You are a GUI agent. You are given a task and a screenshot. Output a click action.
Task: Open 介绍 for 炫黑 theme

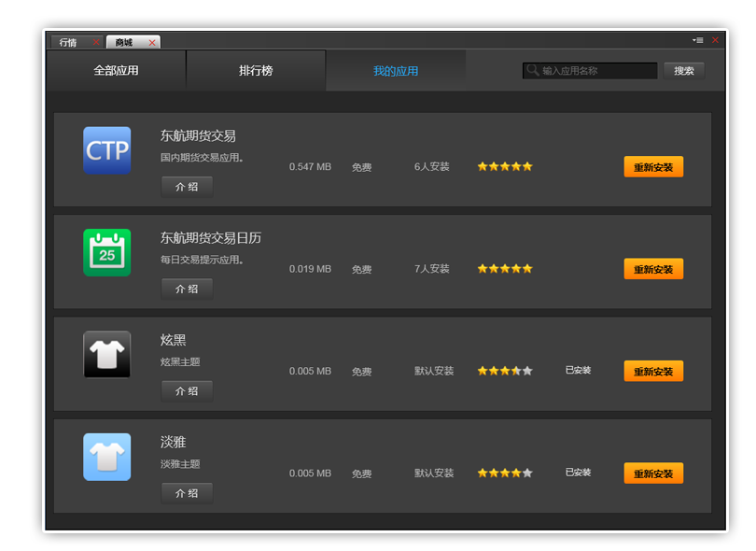(x=187, y=391)
